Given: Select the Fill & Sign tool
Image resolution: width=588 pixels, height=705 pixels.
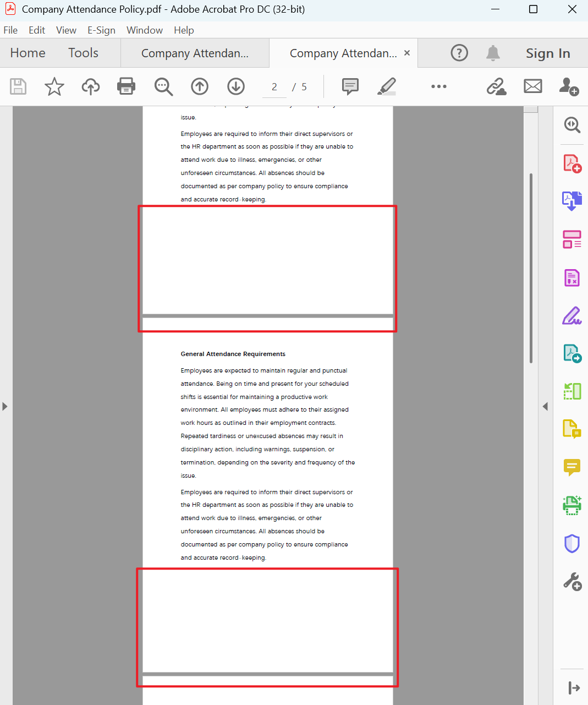Looking at the screenshot, I should tap(572, 316).
